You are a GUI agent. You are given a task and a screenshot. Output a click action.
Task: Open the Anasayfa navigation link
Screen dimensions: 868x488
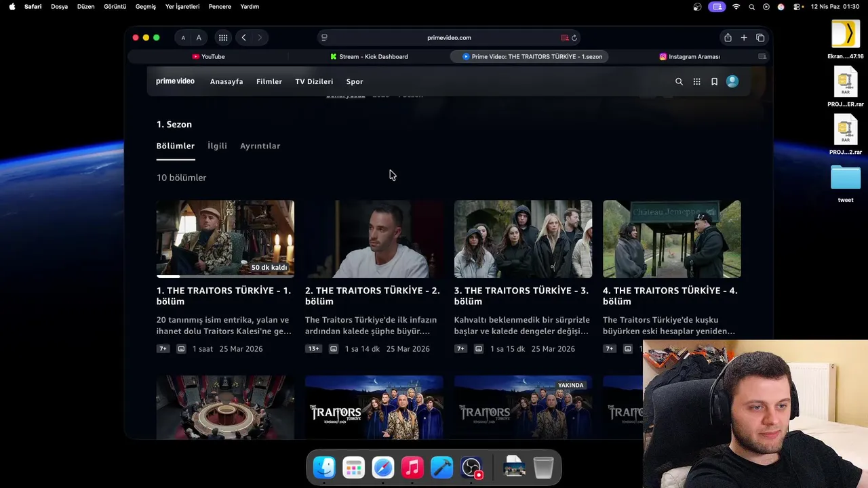226,81
